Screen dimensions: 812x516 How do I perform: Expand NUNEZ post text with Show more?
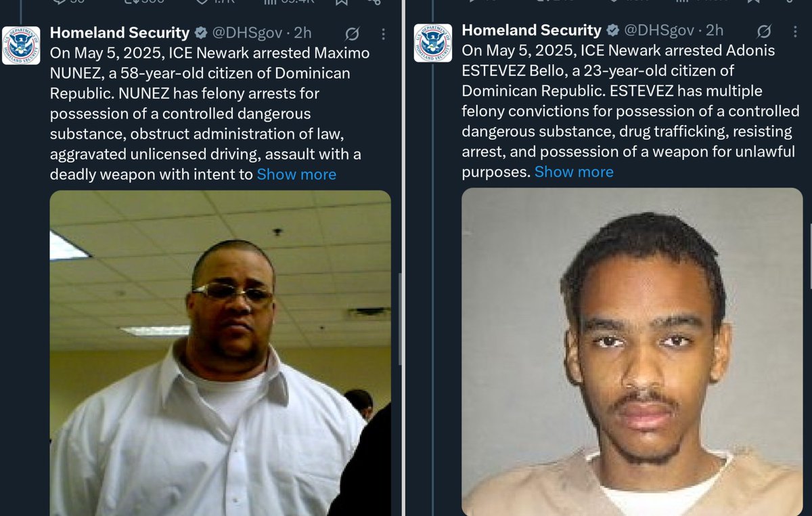[x=296, y=174]
